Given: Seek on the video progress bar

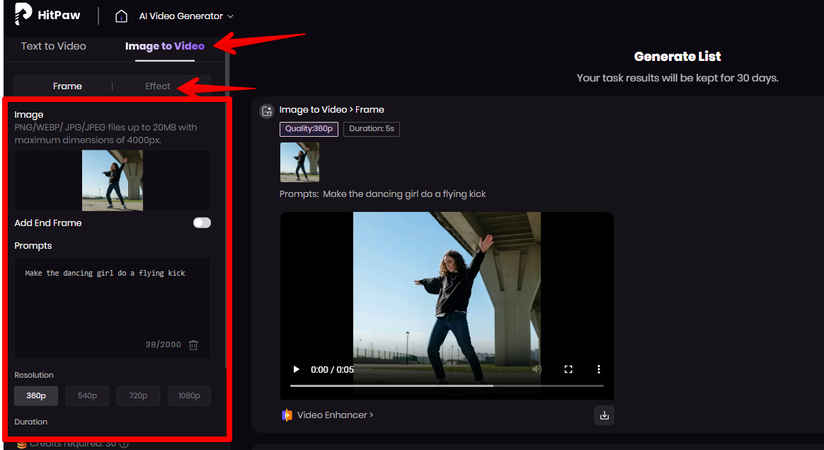Looking at the screenshot, I should (447, 386).
